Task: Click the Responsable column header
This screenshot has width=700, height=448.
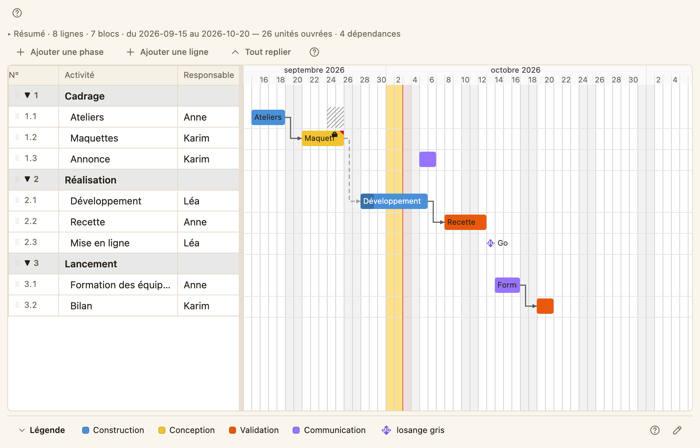Action: [208, 75]
